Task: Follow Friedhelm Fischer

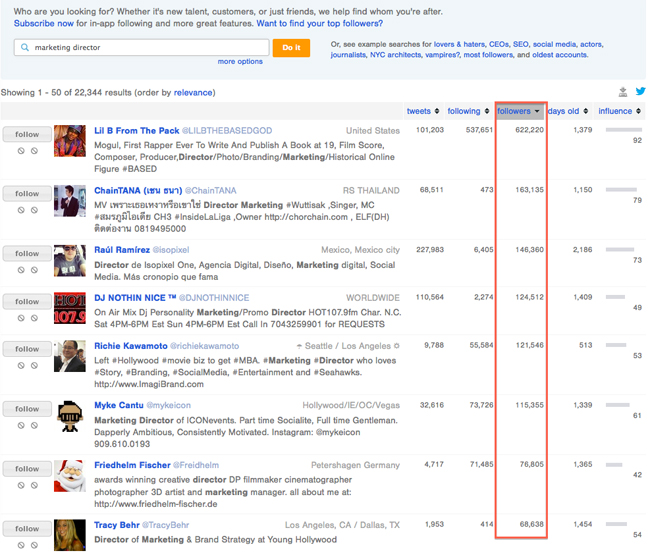Action: click(x=27, y=469)
